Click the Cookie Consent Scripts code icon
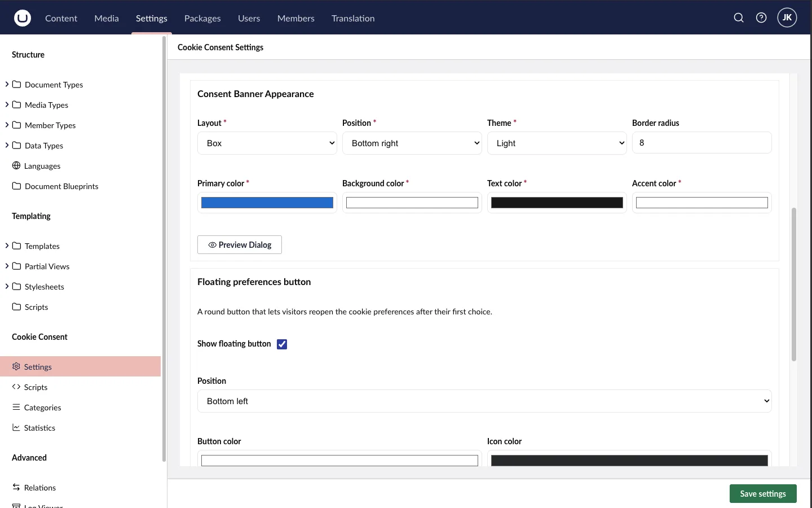Image resolution: width=812 pixels, height=508 pixels. click(x=16, y=387)
